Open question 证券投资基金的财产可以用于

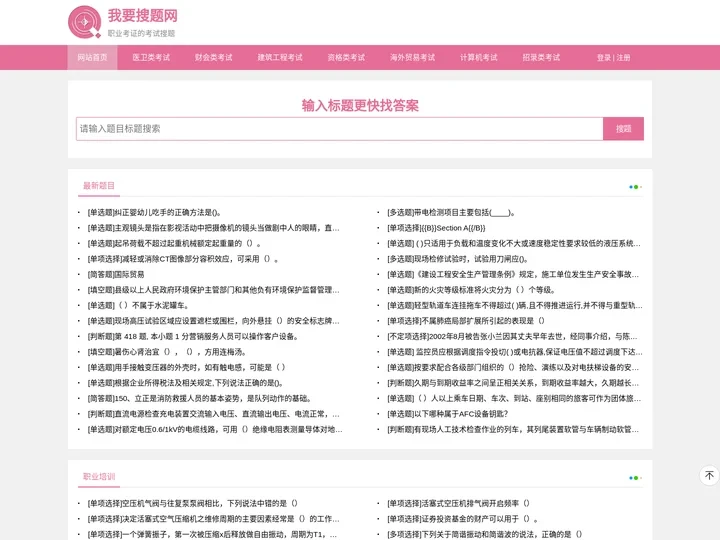pos(463,519)
